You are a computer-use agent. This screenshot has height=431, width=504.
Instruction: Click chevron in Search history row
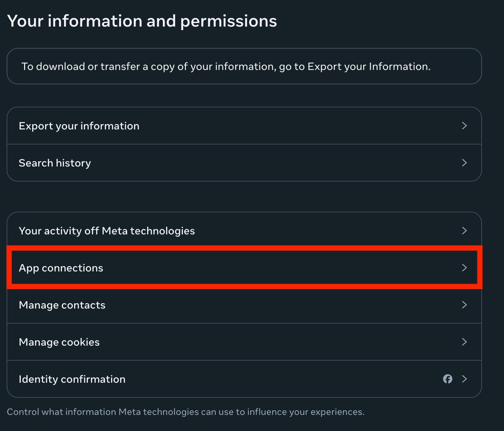pyautogui.click(x=465, y=163)
